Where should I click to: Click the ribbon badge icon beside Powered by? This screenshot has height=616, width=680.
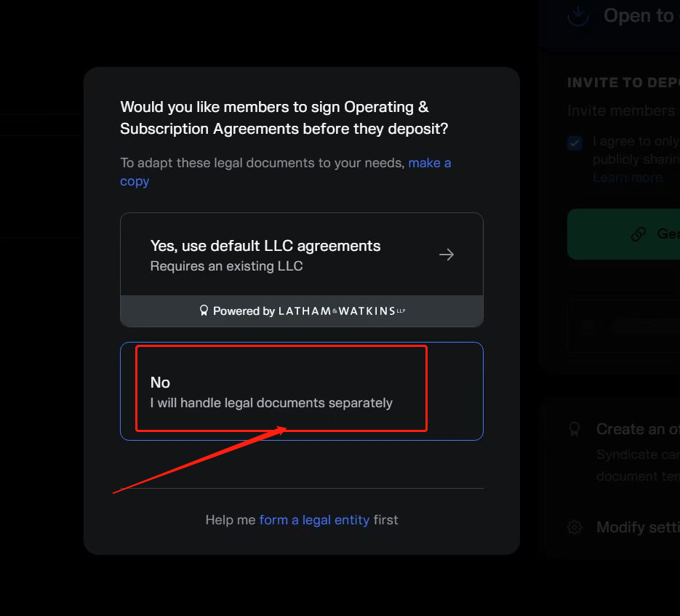coord(204,311)
